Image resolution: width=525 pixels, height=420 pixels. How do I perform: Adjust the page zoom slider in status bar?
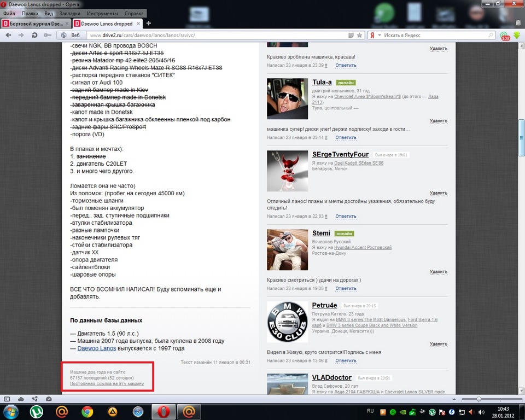[479, 399]
